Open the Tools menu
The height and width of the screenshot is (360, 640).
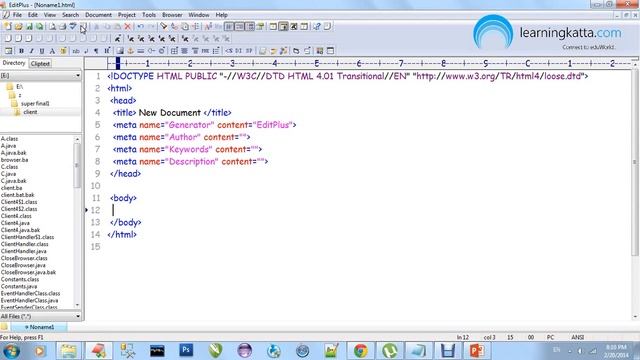(149, 15)
